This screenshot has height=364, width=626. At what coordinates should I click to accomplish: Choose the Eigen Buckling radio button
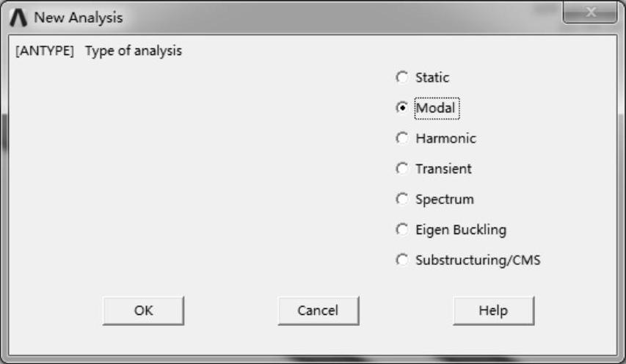pos(401,230)
